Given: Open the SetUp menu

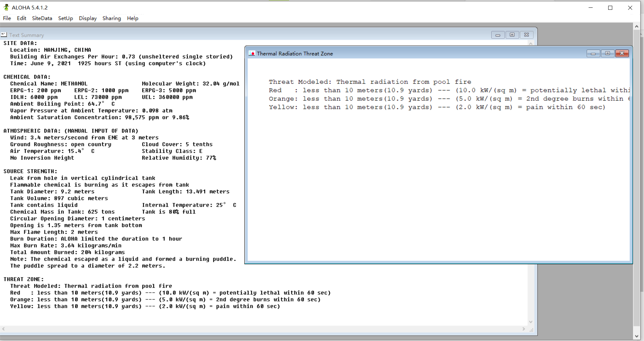Looking at the screenshot, I should [x=66, y=18].
